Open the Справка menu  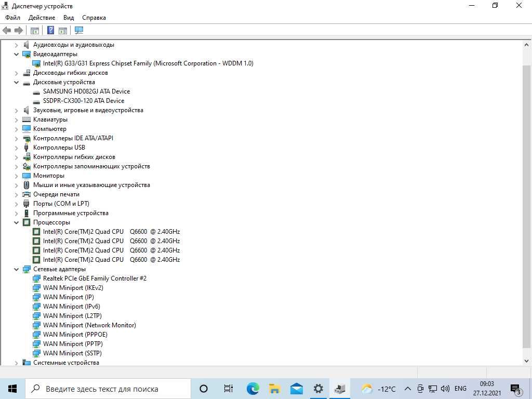(x=94, y=18)
